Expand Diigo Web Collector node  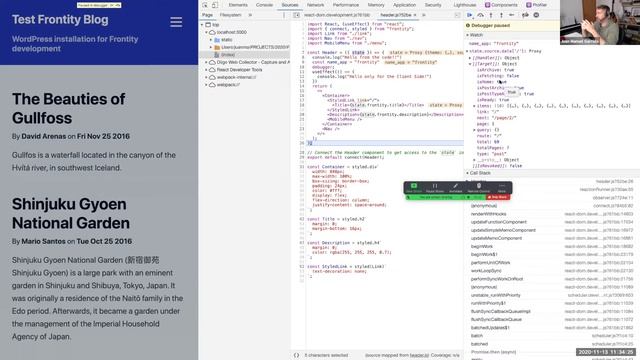click(207, 62)
